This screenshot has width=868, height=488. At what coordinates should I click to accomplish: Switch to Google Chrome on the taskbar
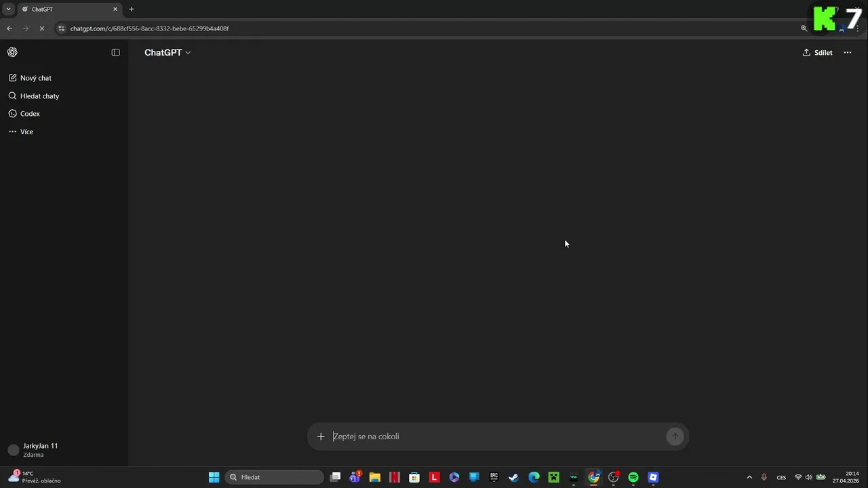pos(594,477)
